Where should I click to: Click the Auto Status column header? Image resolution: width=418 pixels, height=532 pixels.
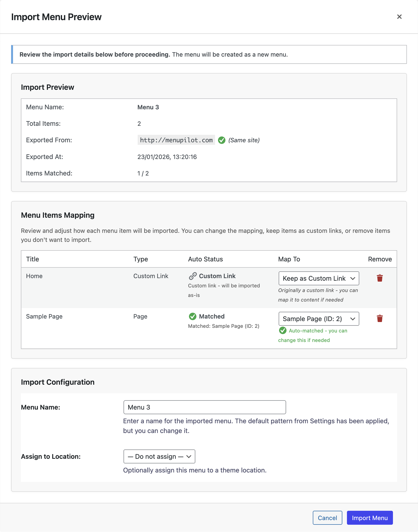point(205,259)
